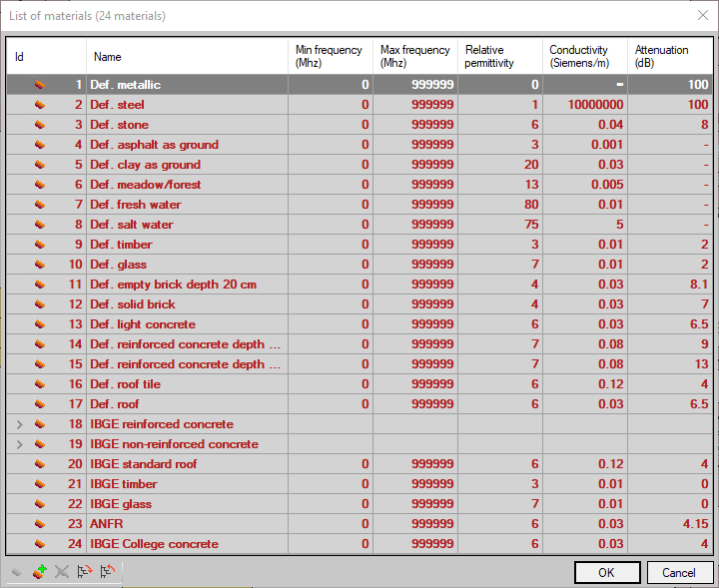The image size is (719, 588).
Task: Click material icon beside Def. meadow/forest
Action: click(x=40, y=185)
